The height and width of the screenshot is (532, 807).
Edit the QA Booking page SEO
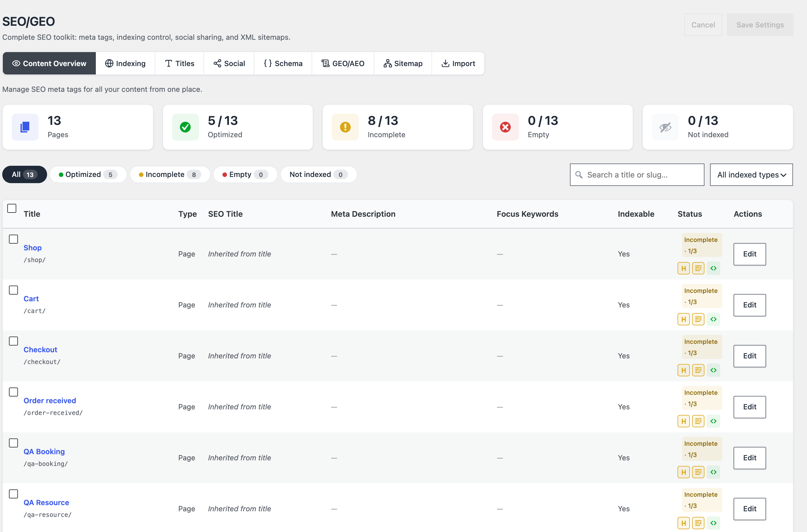pyautogui.click(x=750, y=458)
